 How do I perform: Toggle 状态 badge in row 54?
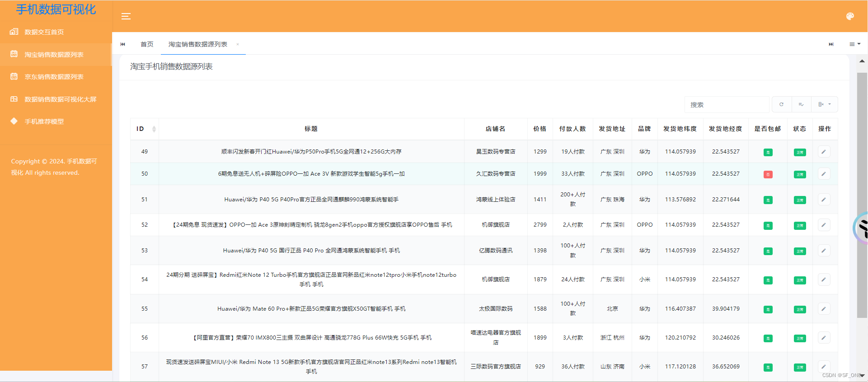click(800, 280)
